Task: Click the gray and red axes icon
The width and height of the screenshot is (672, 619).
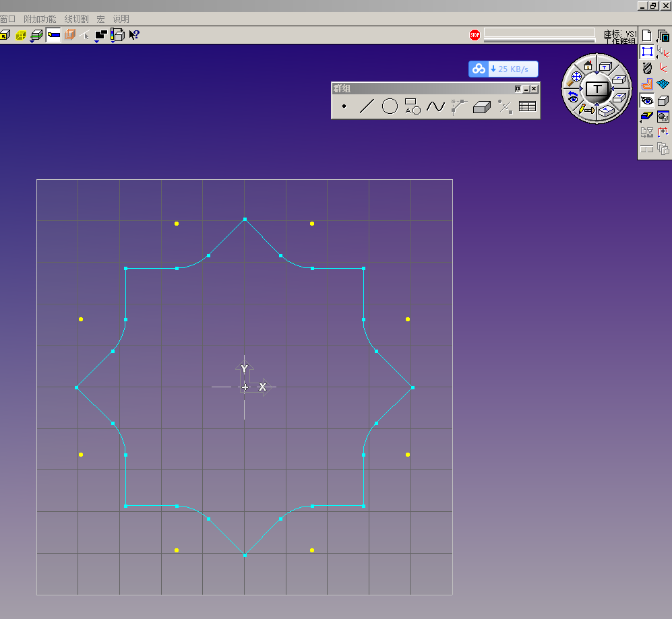Action: click(x=663, y=52)
